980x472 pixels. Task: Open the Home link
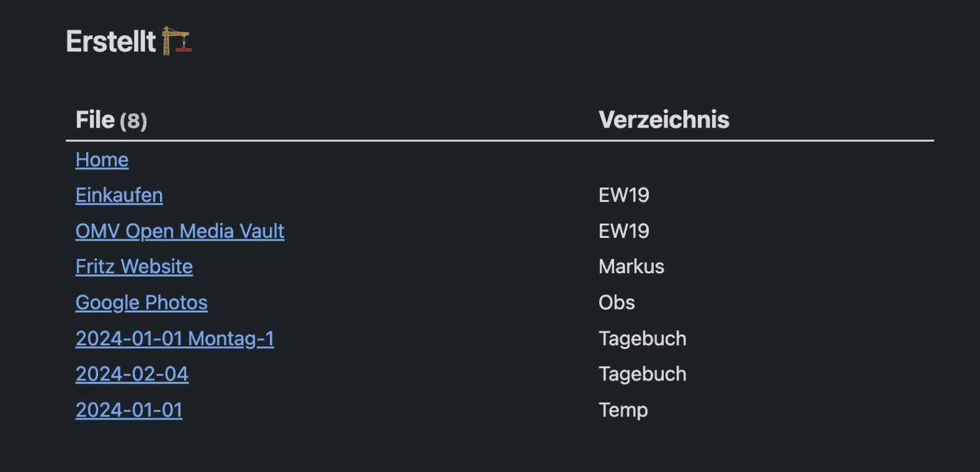click(x=102, y=160)
